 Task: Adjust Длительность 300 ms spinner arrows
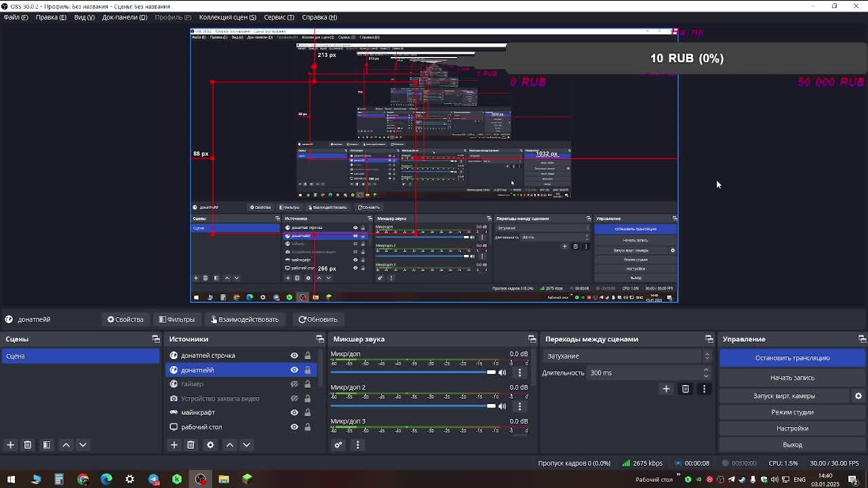(706, 373)
